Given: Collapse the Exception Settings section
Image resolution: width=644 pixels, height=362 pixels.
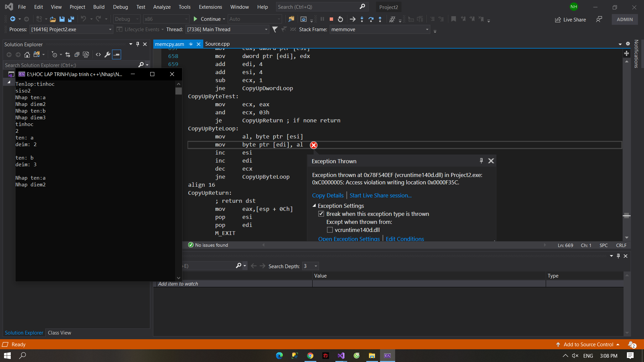Looking at the screenshot, I should coord(314,206).
